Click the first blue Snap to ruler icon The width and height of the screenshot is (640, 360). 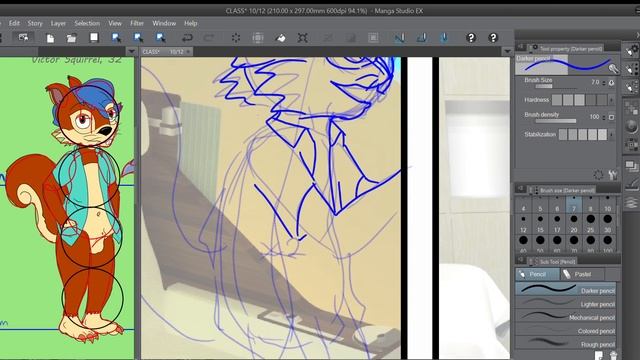[400, 38]
